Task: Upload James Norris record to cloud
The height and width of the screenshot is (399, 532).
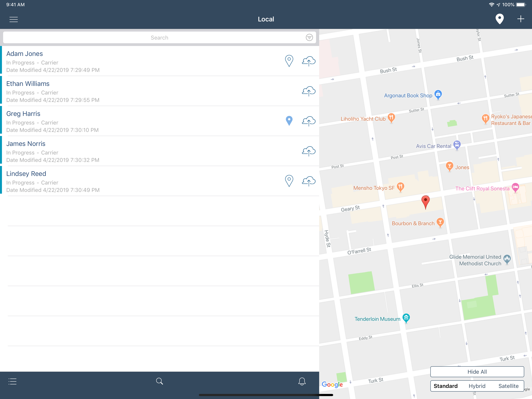Action: pyautogui.click(x=309, y=151)
